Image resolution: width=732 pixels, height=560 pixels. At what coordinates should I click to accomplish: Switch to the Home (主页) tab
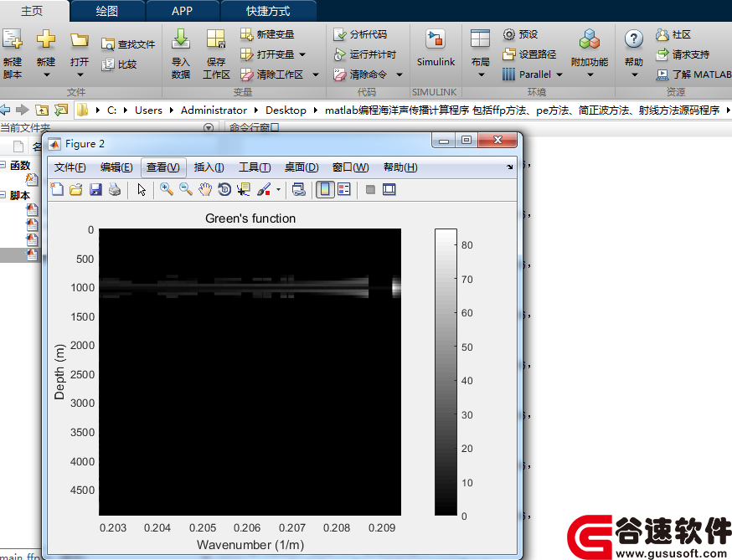tap(32, 11)
